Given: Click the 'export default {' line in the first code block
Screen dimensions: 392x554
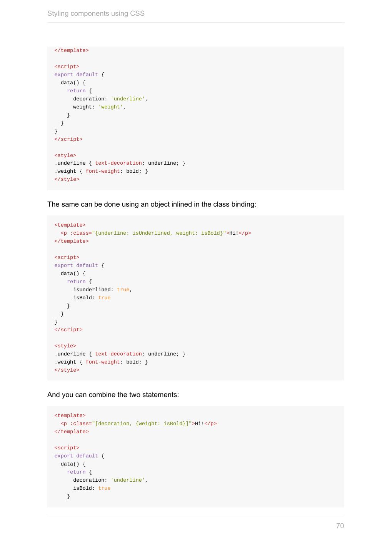Looking at the screenshot, I should (x=79, y=75).
